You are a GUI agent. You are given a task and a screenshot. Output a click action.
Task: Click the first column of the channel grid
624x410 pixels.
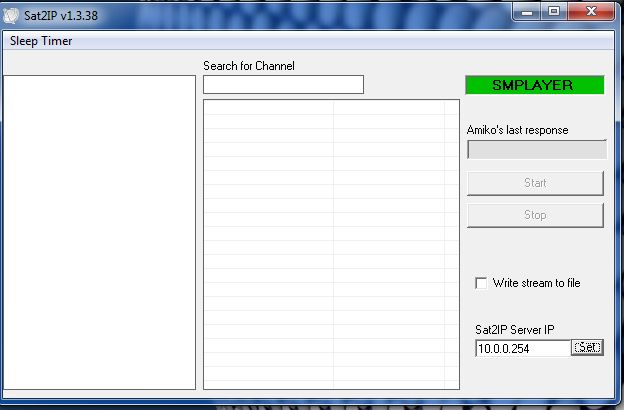268,240
